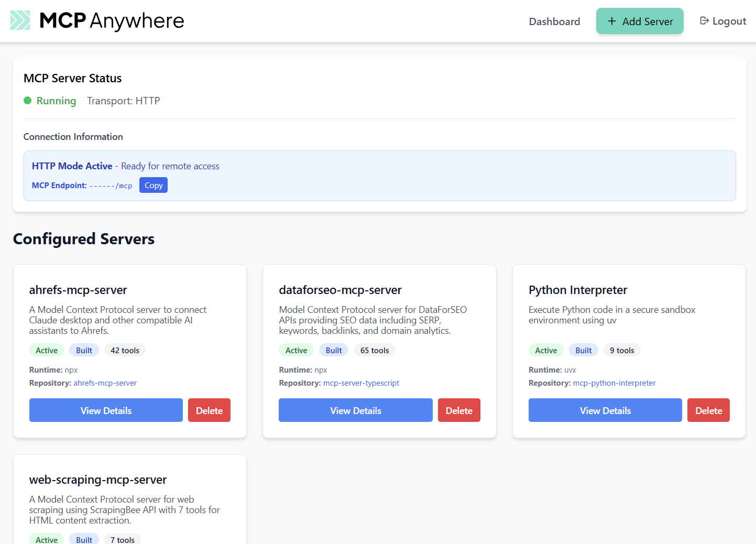756x544 pixels.
Task: Open the mcp-python-interpreter repository link
Action: point(614,383)
